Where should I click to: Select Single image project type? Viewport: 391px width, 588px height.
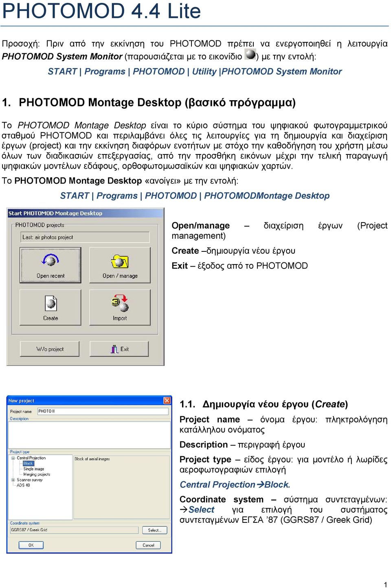33,469
